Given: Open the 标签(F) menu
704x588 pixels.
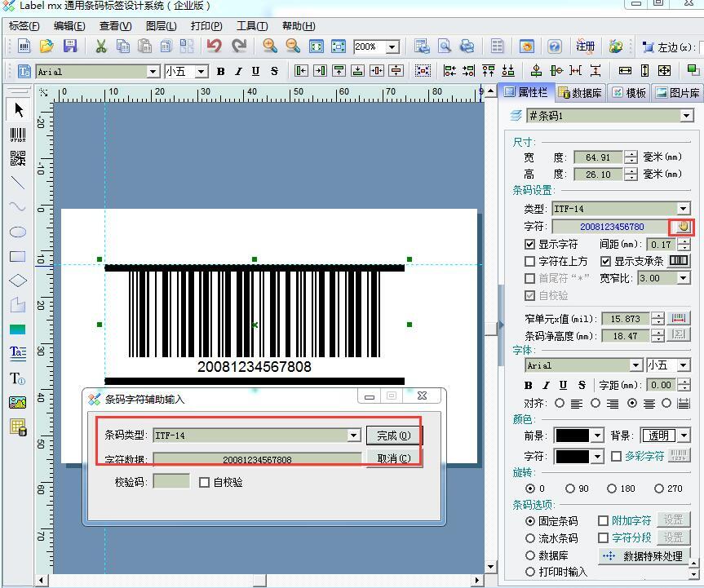Looking at the screenshot, I should pos(24,26).
